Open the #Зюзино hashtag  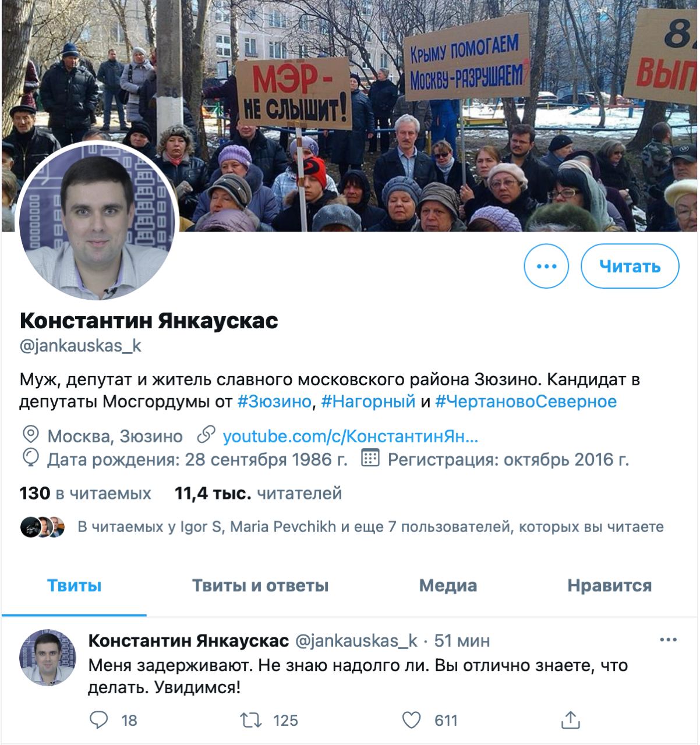point(274,402)
